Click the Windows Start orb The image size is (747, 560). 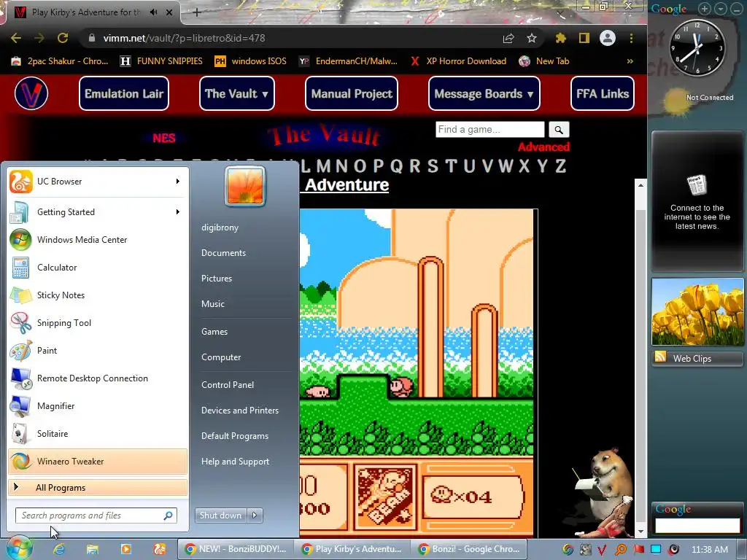coord(18,548)
